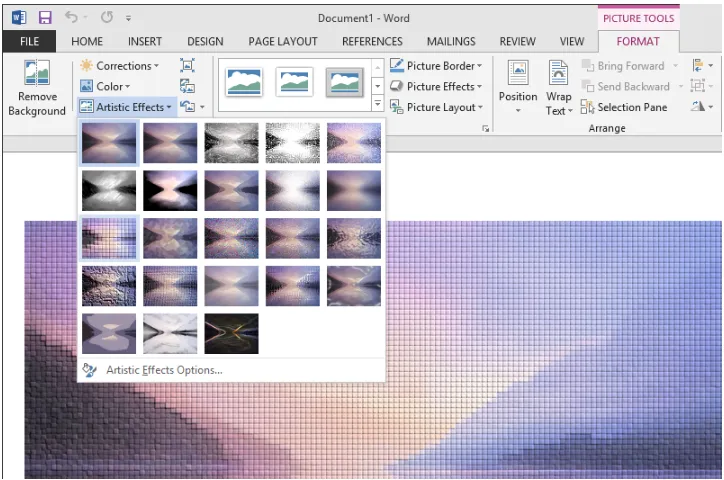Click Remove Background button
This screenshot has height=480, width=724.
click(x=37, y=88)
